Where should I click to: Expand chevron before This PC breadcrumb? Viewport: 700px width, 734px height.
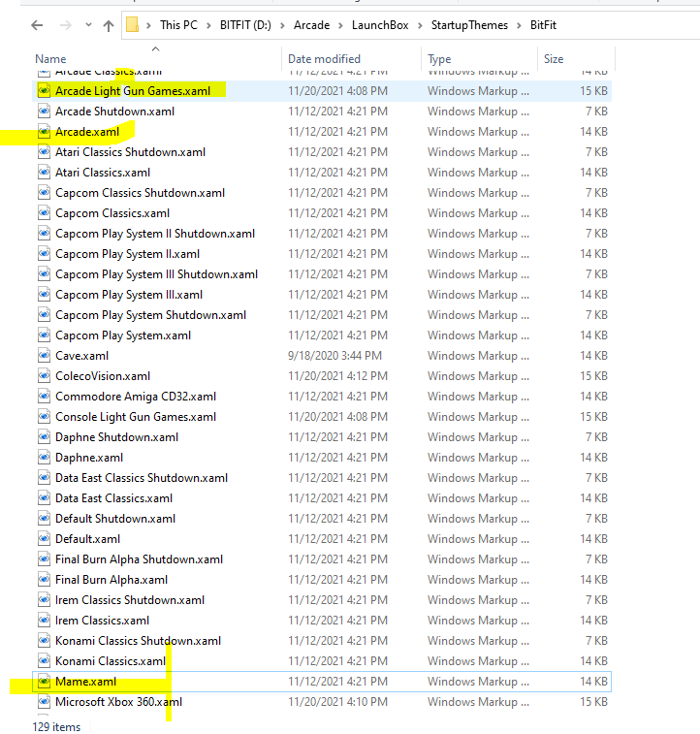coord(148,25)
